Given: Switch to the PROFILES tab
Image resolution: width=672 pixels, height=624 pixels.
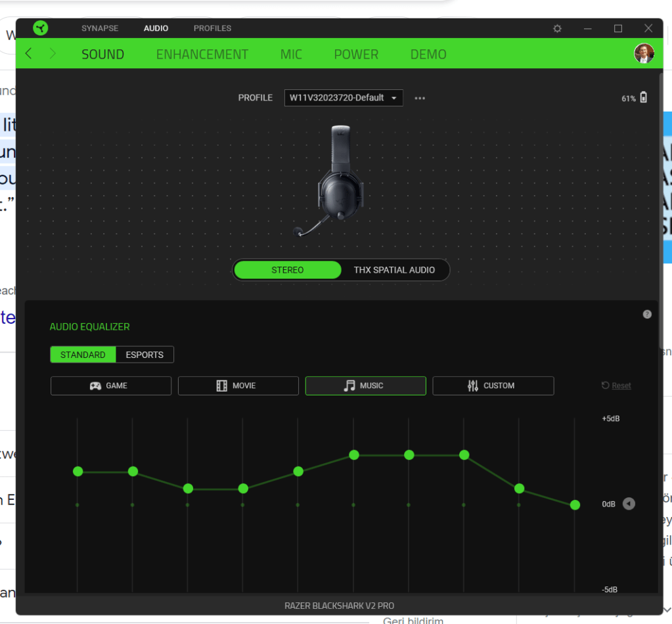Looking at the screenshot, I should tap(212, 28).
